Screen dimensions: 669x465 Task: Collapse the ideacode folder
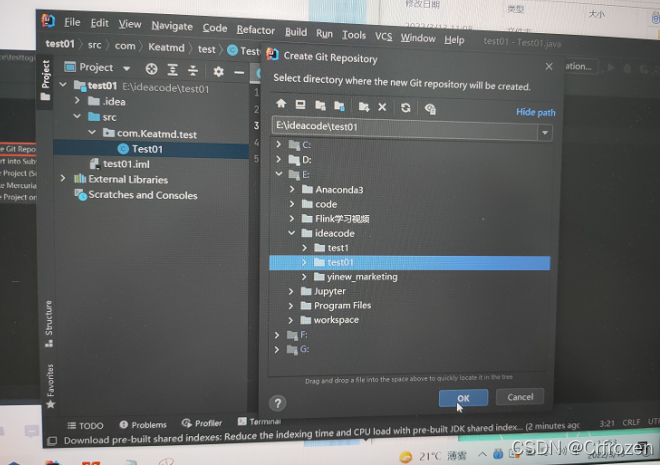pyautogui.click(x=292, y=233)
